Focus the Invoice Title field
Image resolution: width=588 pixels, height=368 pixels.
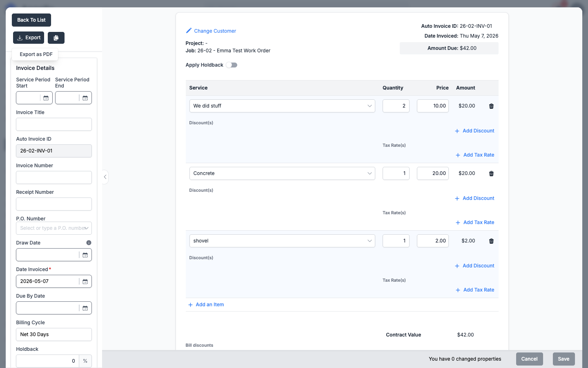tap(54, 124)
